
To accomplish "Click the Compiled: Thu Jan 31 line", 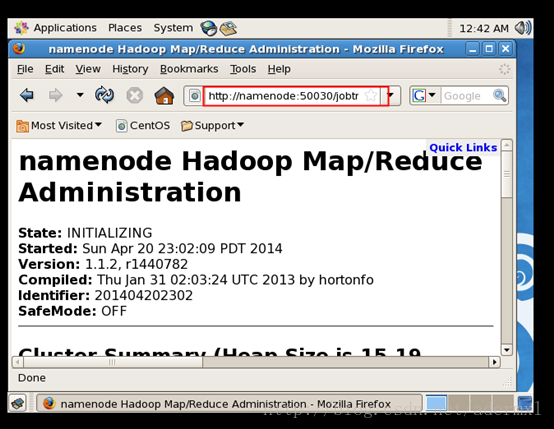I will (x=196, y=280).
